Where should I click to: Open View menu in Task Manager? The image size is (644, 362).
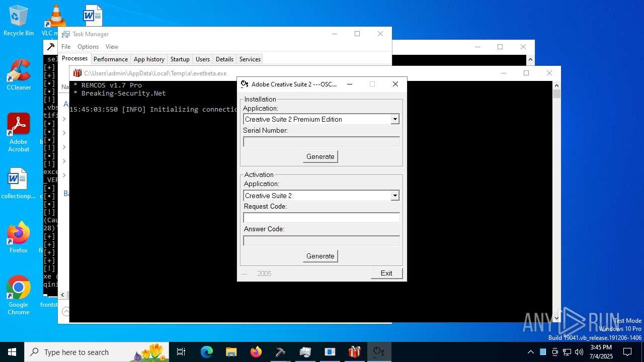tap(112, 46)
